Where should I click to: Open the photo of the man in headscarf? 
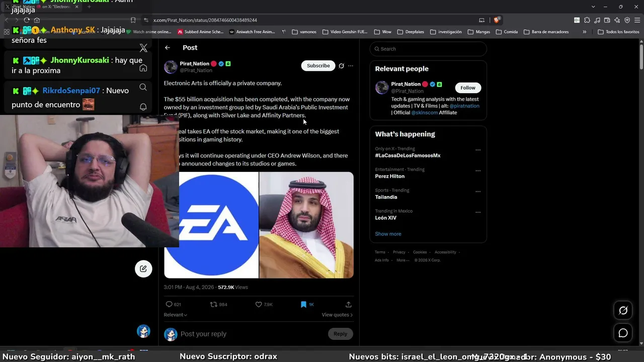[306, 225]
